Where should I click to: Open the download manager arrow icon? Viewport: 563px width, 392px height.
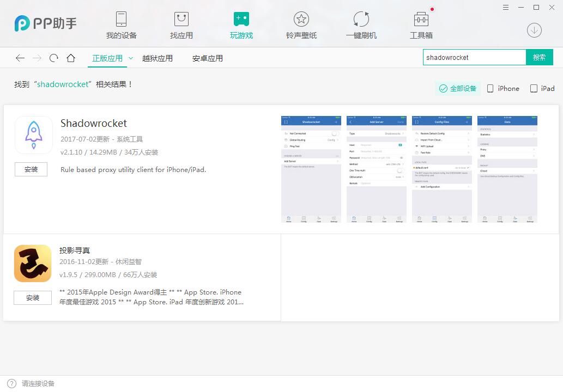[x=534, y=30]
